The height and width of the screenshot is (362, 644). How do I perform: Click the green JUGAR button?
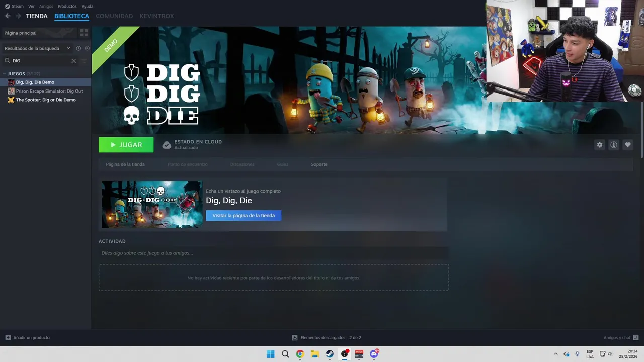pyautogui.click(x=126, y=145)
